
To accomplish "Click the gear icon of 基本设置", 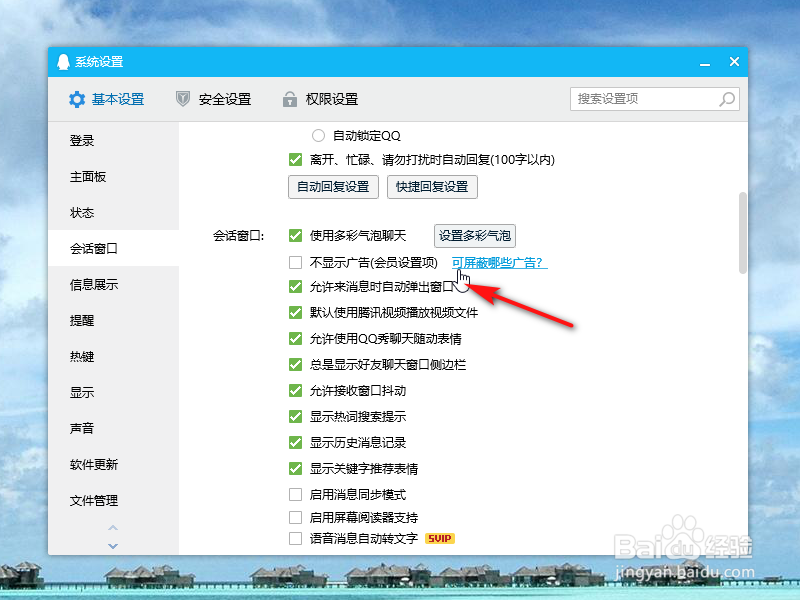I will pos(77,99).
